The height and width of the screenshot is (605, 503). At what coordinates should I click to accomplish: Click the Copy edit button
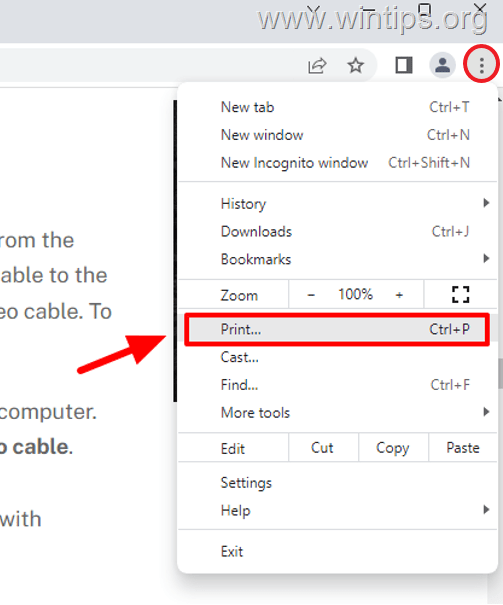click(x=393, y=448)
